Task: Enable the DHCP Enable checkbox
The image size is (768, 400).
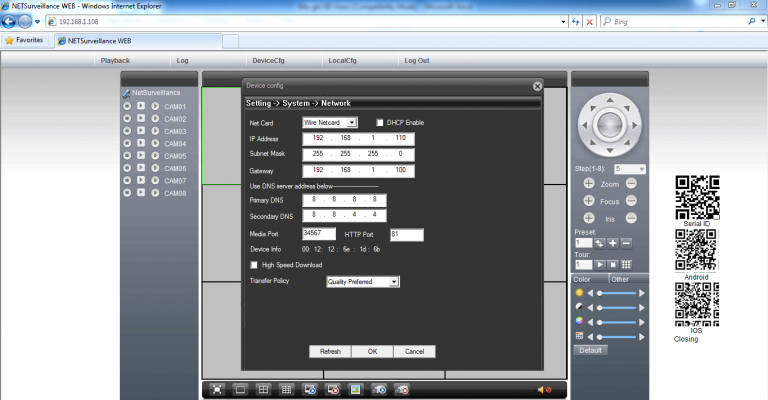Action: [380, 122]
